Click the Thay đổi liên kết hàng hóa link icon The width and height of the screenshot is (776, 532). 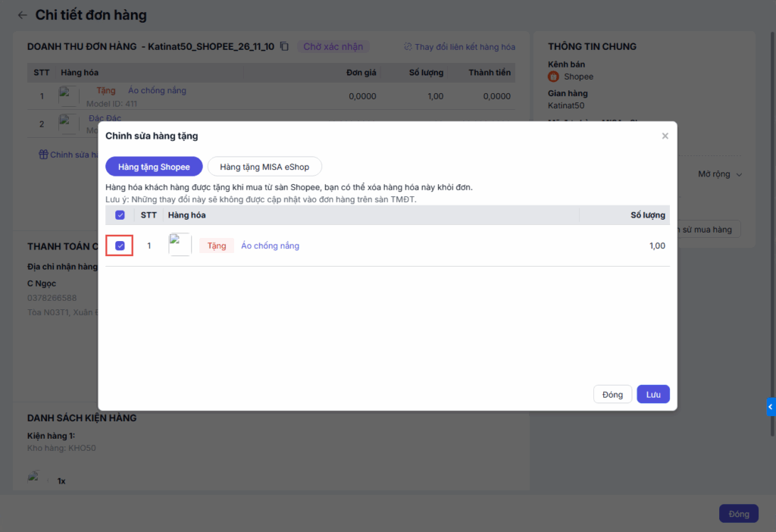point(408,47)
